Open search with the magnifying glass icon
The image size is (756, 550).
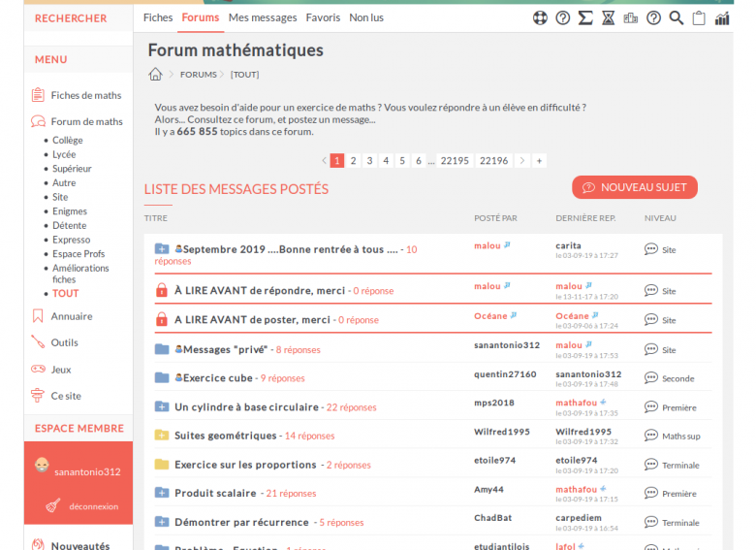[x=677, y=17]
